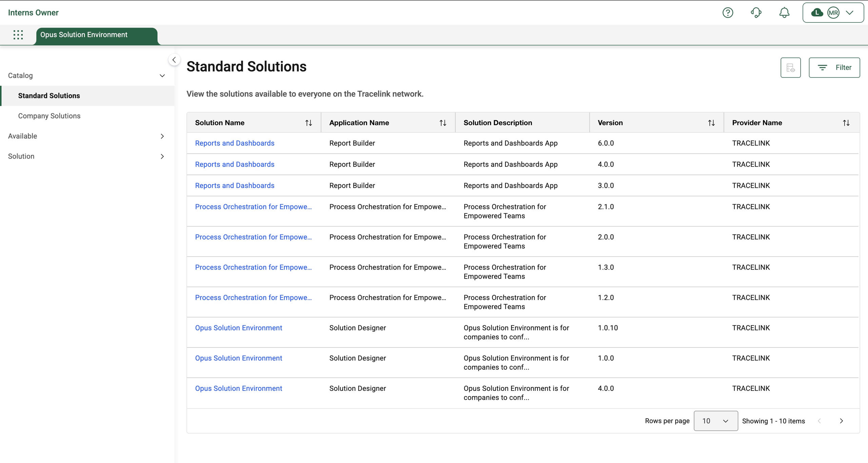Click the Interns Owner title
Viewport: 868px width, 463px height.
pyautogui.click(x=33, y=13)
